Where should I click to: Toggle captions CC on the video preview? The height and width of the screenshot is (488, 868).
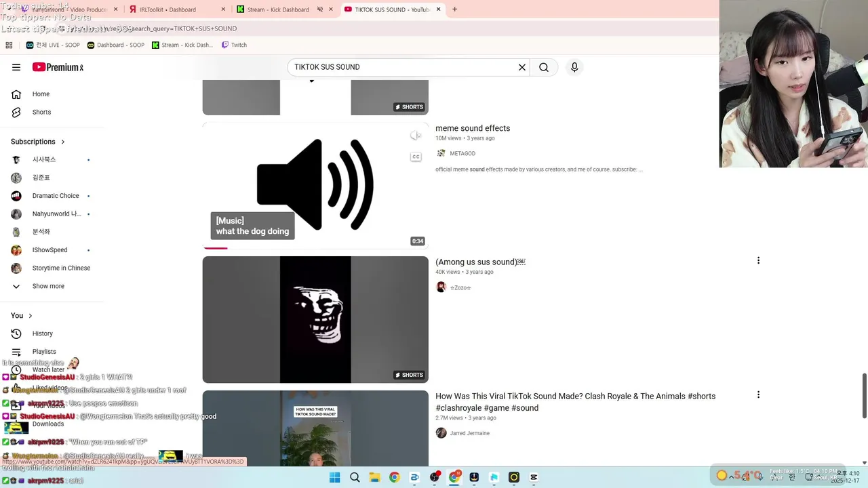416,157
